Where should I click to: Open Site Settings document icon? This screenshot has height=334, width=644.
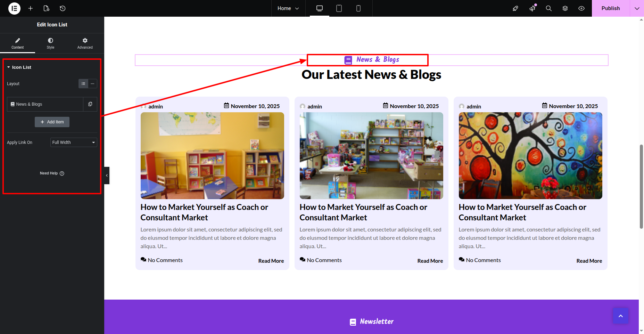pyautogui.click(x=47, y=8)
